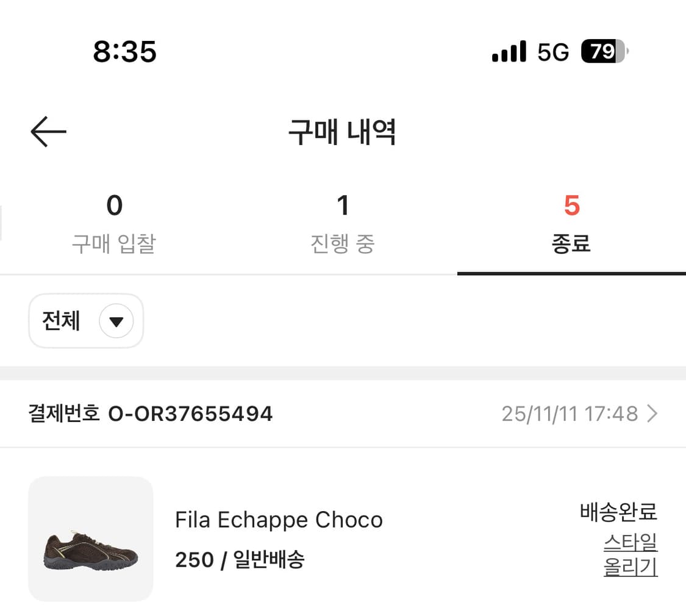
Task: Click the back arrow to leave 구매 내역
Action: pos(49,132)
